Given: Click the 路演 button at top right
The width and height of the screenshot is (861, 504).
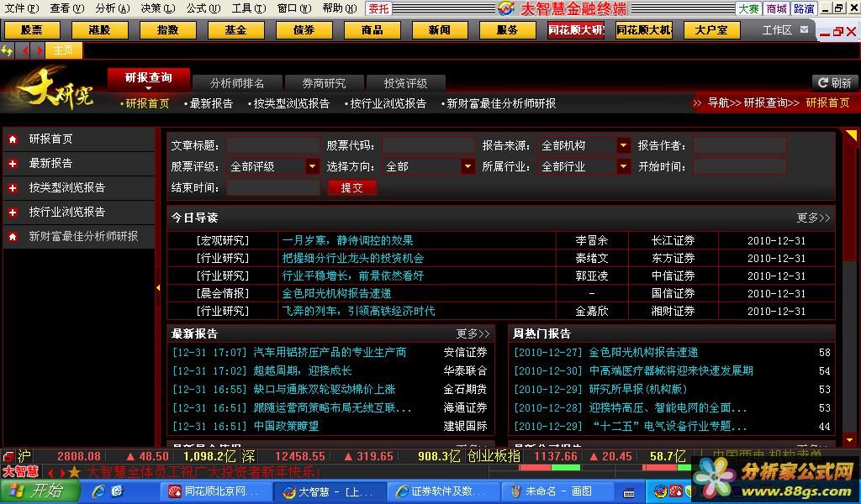Looking at the screenshot, I should click(804, 8).
